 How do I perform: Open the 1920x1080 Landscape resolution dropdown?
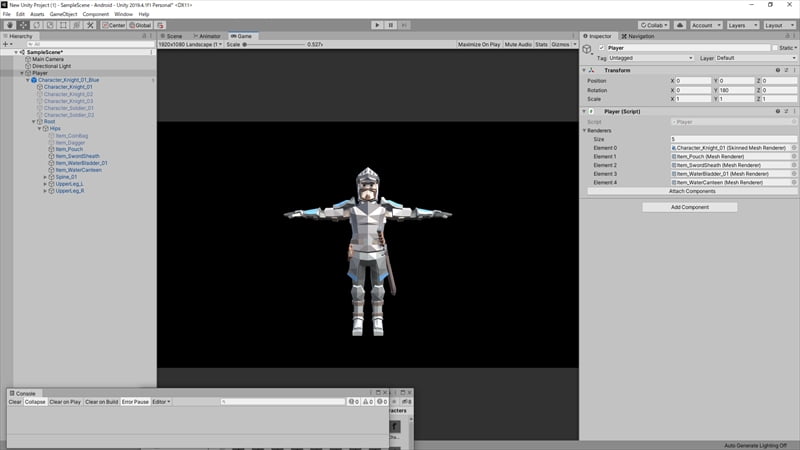[190, 44]
